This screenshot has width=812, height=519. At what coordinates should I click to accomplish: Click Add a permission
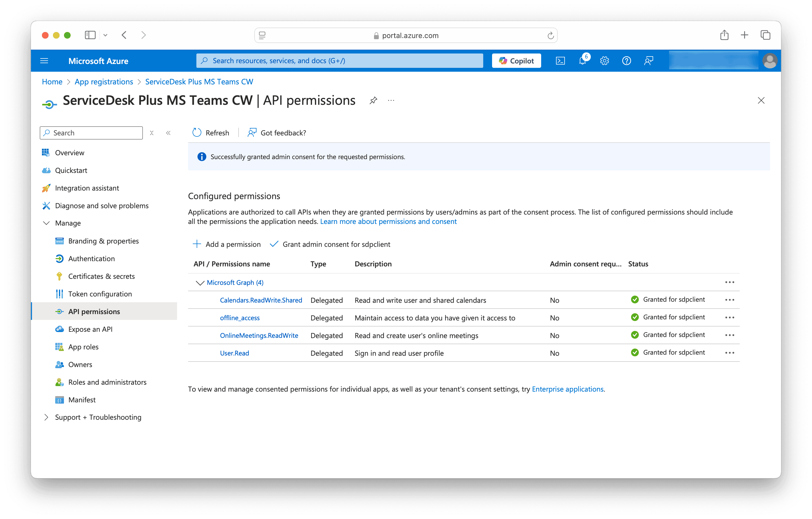226,244
